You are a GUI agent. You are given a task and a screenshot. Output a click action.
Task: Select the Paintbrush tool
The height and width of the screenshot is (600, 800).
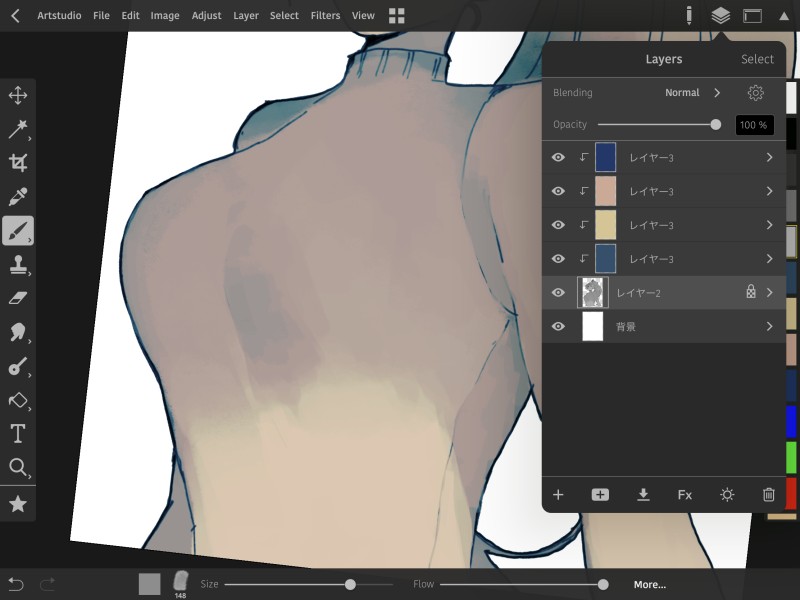18,231
